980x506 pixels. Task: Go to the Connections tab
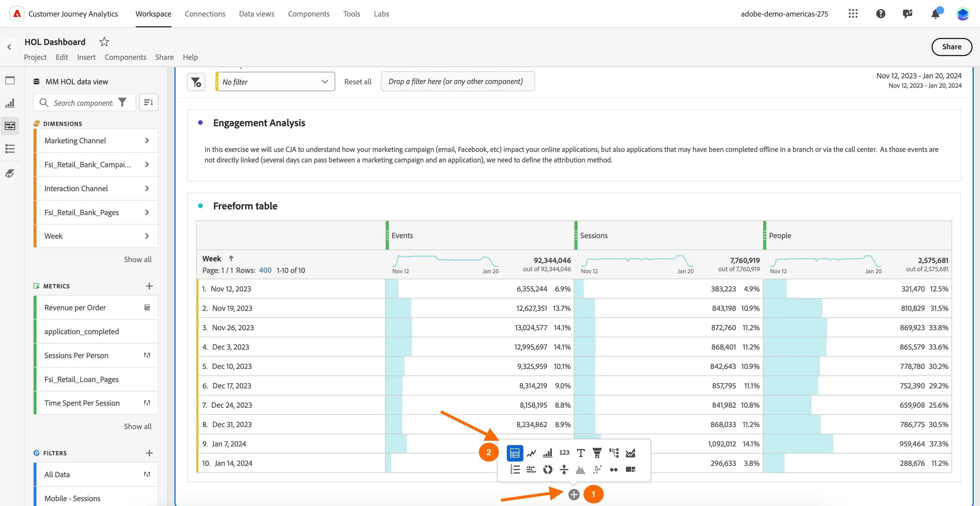click(205, 14)
